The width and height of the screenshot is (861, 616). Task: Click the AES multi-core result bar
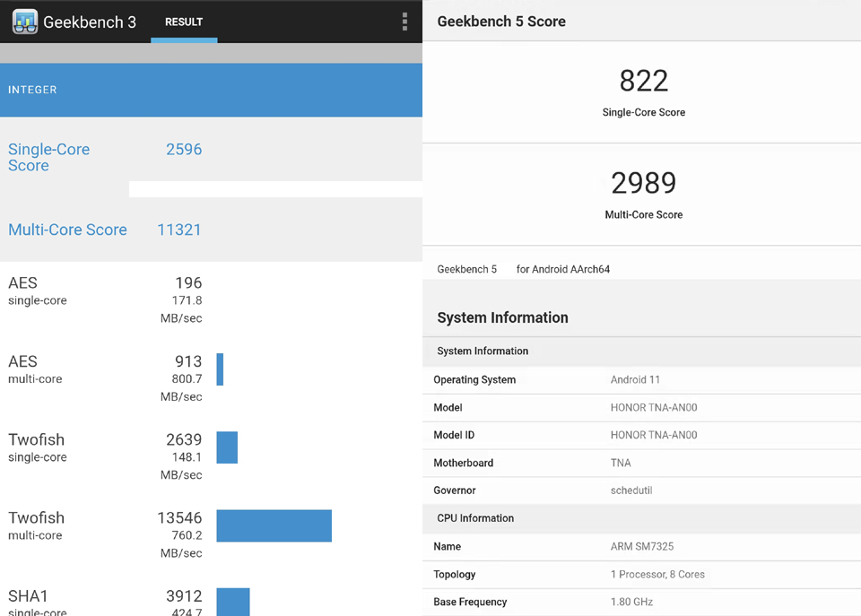click(x=220, y=369)
